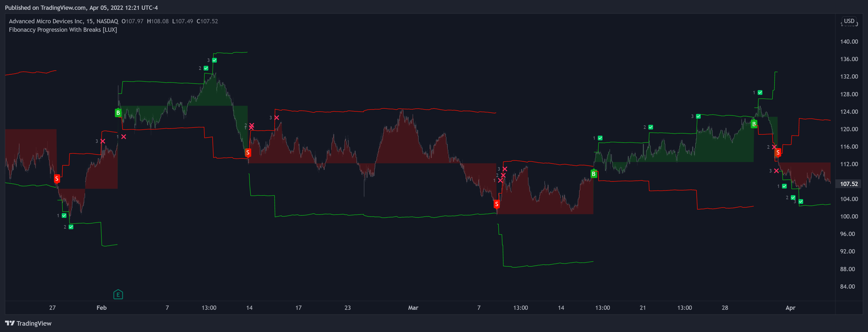
Task: Click the 128.00 price axis label
Action: point(849,94)
